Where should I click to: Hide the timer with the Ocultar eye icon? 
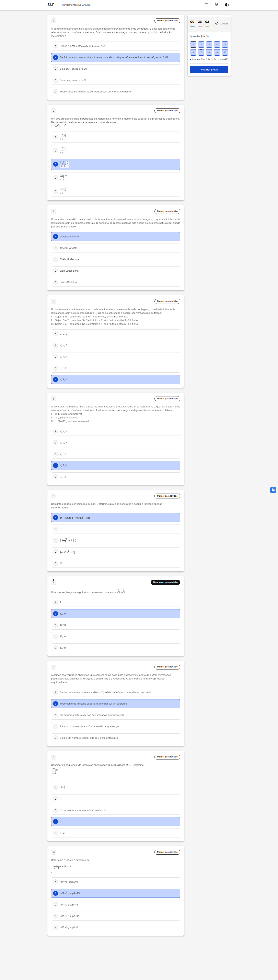221,24
